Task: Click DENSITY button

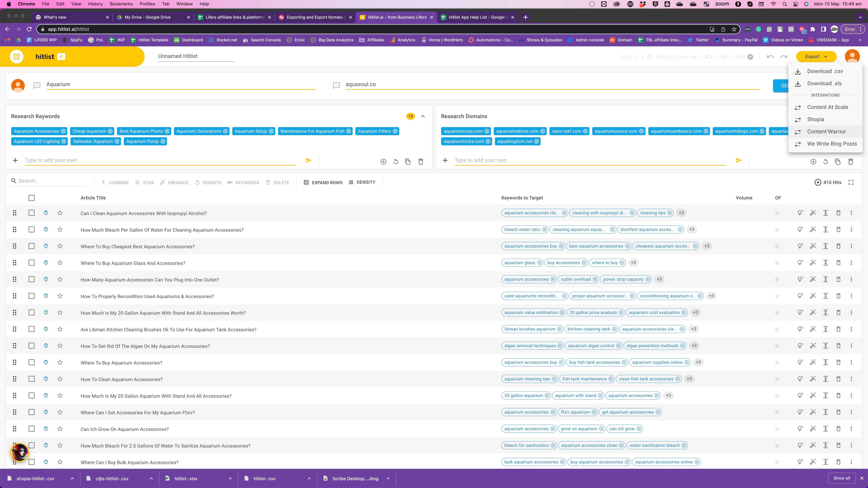Action: 362,182
